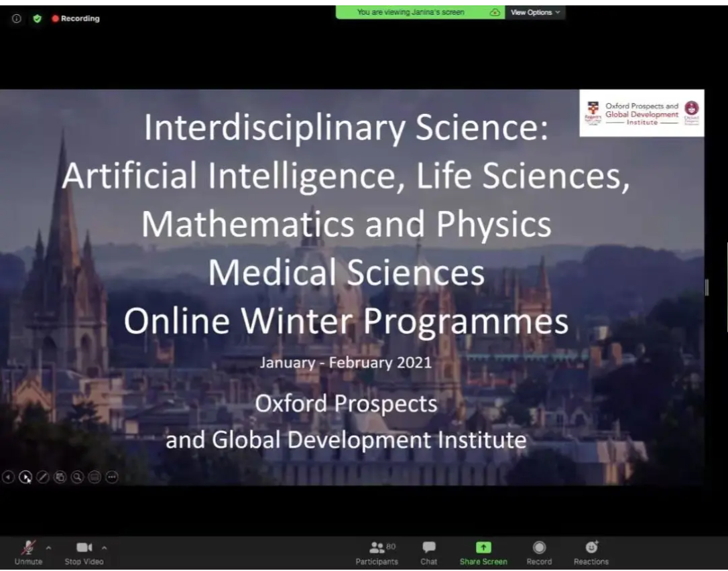Click the "January - February 2021" date text
Viewport: 728px width, 571px height.
(x=346, y=362)
